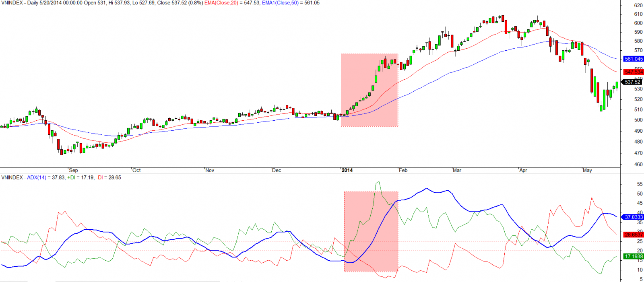Click the pink shaded rectangle on ADX pane

tap(371, 231)
